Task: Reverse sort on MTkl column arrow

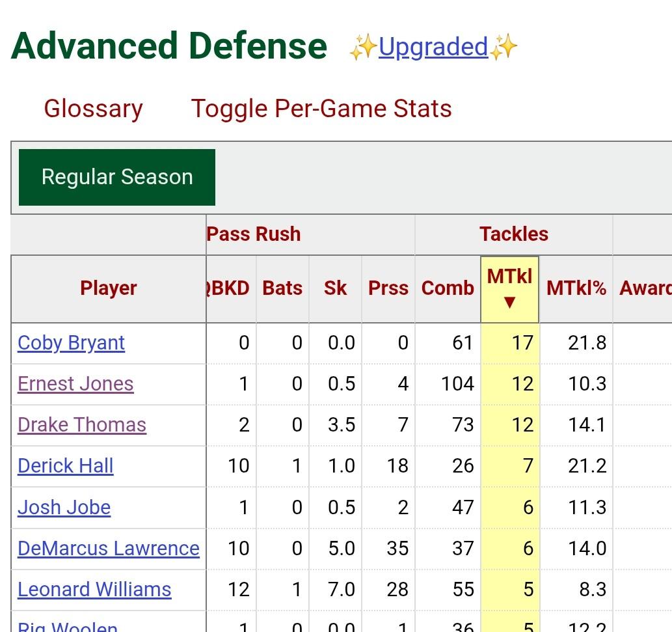Action: click(509, 303)
